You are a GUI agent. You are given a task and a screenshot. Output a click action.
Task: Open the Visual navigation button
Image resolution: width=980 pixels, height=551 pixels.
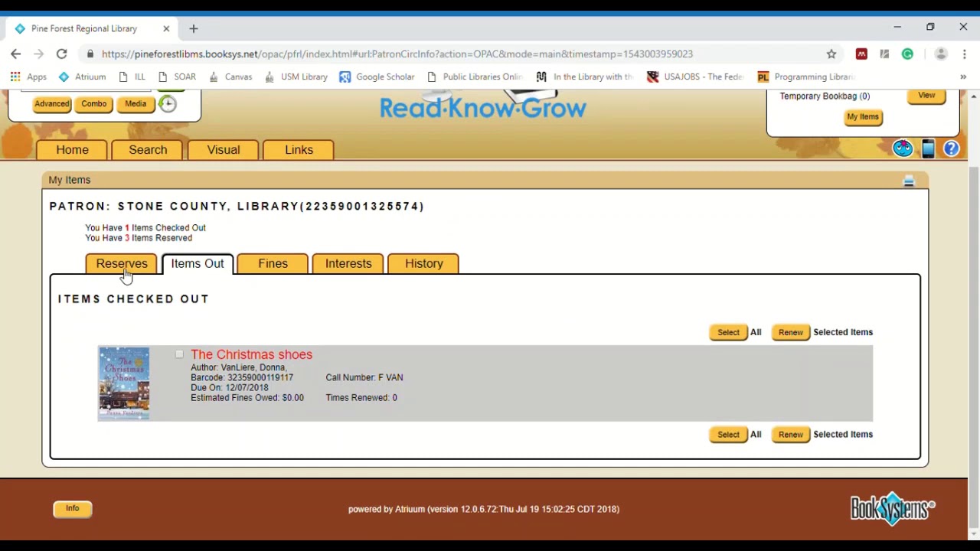(224, 150)
